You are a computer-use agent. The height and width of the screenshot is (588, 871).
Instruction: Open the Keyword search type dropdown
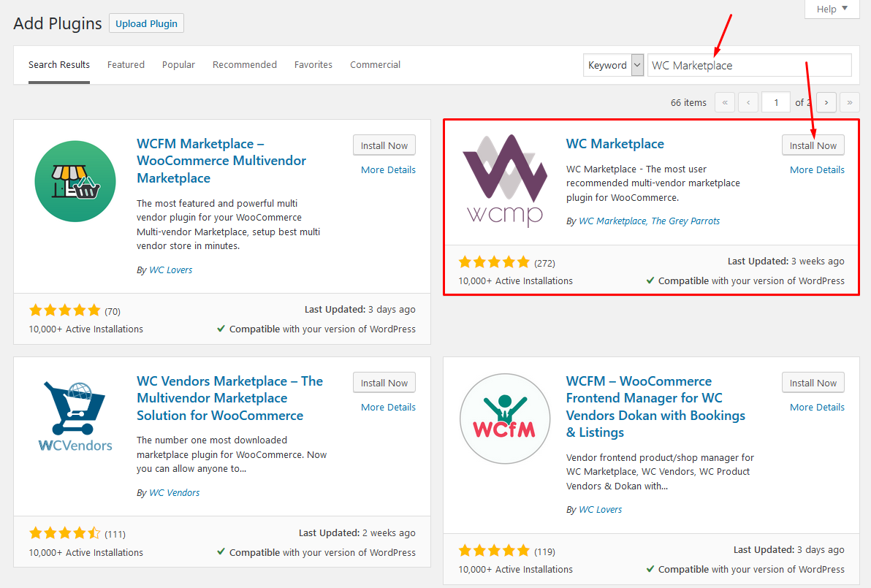tap(613, 65)
